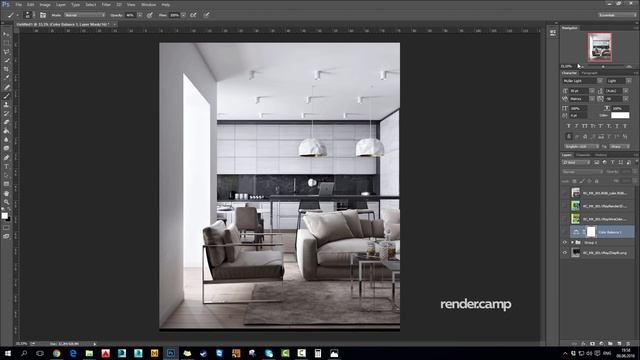Toggle Faux Italic in Character panel
The width and height of the screenshot is (640, 360).
coord(576,126)
